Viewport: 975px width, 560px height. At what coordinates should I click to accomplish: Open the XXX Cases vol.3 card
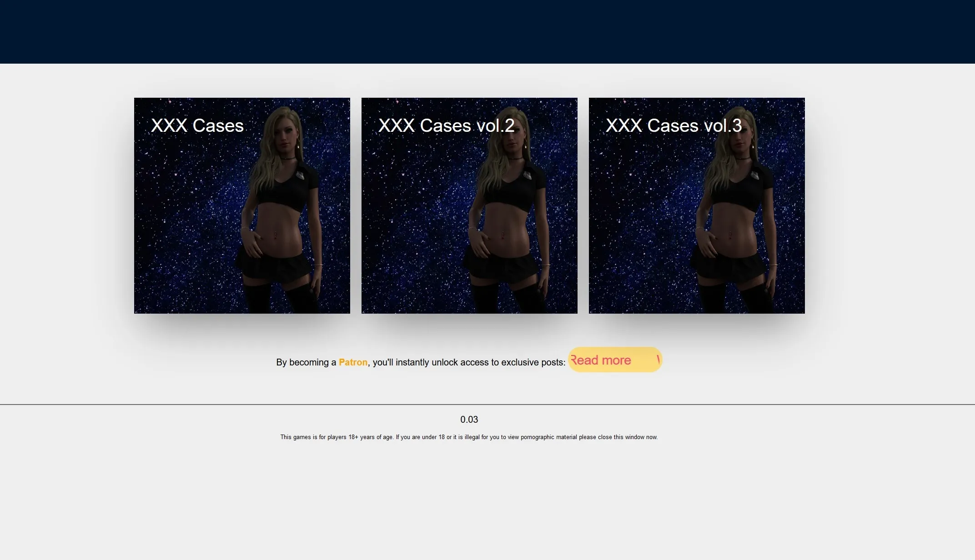point(697,205)
